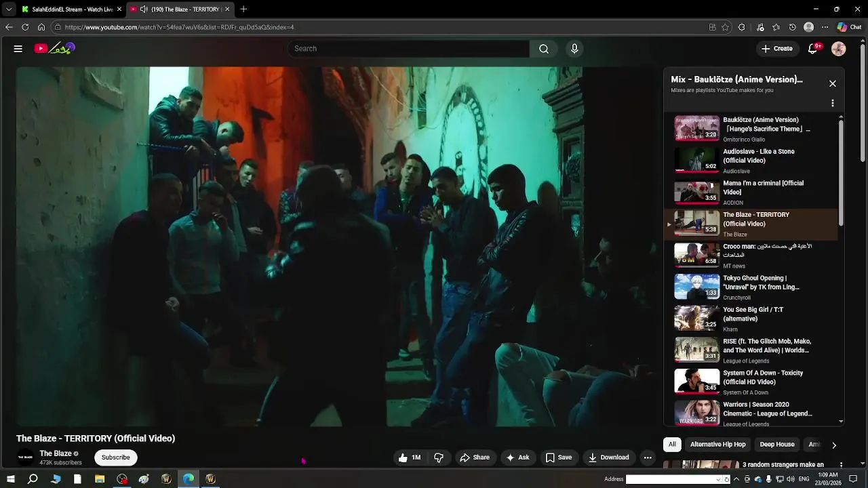Dislike the video with thumbs down

tap(439, 457)
